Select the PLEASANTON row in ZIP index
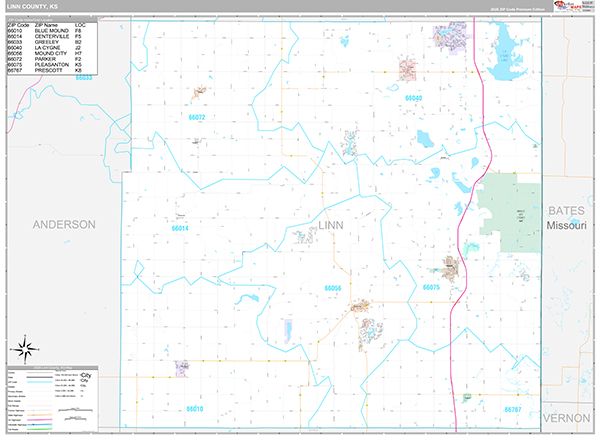 (50, 66)
